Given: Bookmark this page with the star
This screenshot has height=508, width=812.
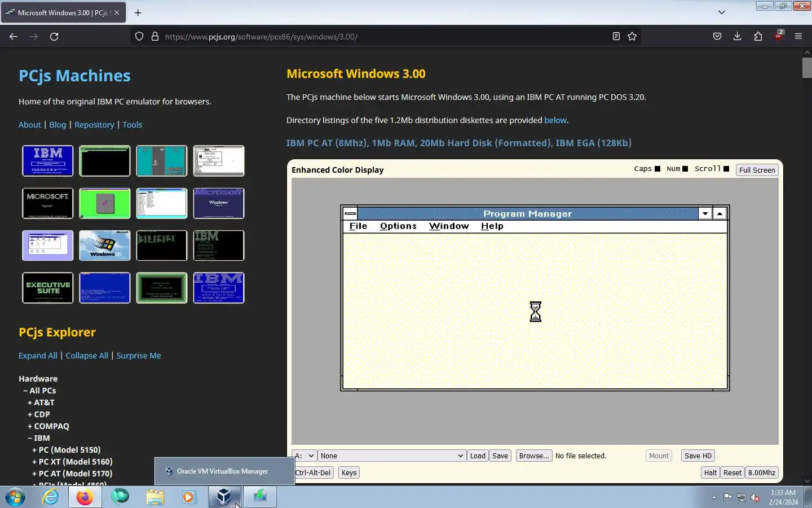Looking at the screenshot, I should 632,37.
